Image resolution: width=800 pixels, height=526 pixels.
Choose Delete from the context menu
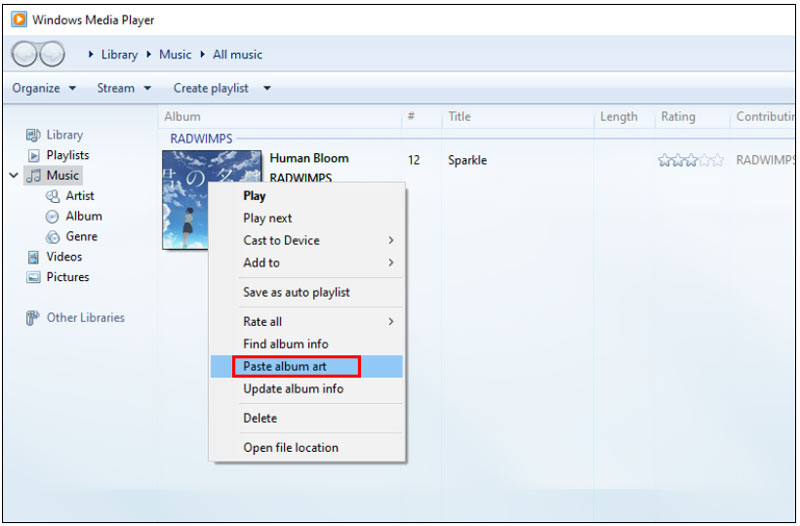tap(307, 418)
